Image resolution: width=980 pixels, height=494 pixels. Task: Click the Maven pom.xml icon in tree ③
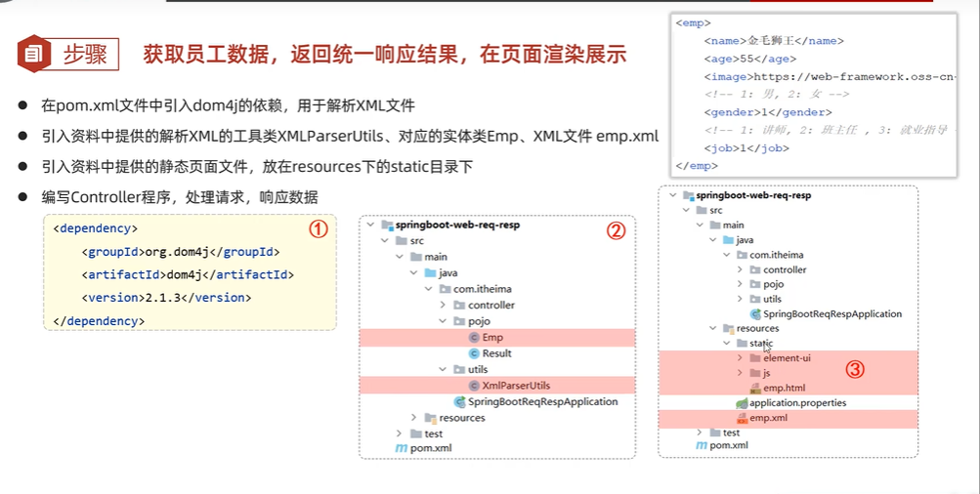(702, 445)
